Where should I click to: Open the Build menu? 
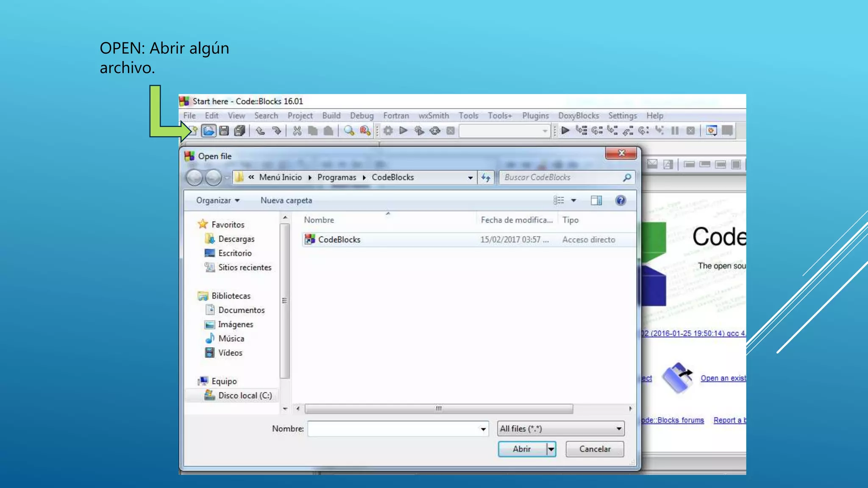[x=331, y=116]
